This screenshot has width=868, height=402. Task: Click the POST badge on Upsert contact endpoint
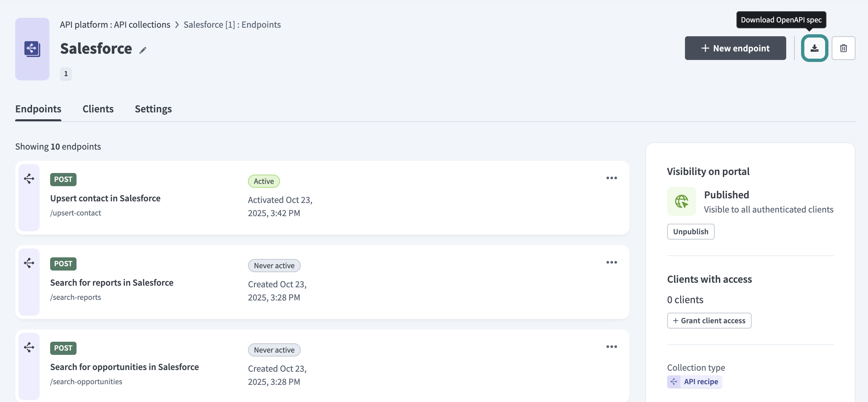63,179
